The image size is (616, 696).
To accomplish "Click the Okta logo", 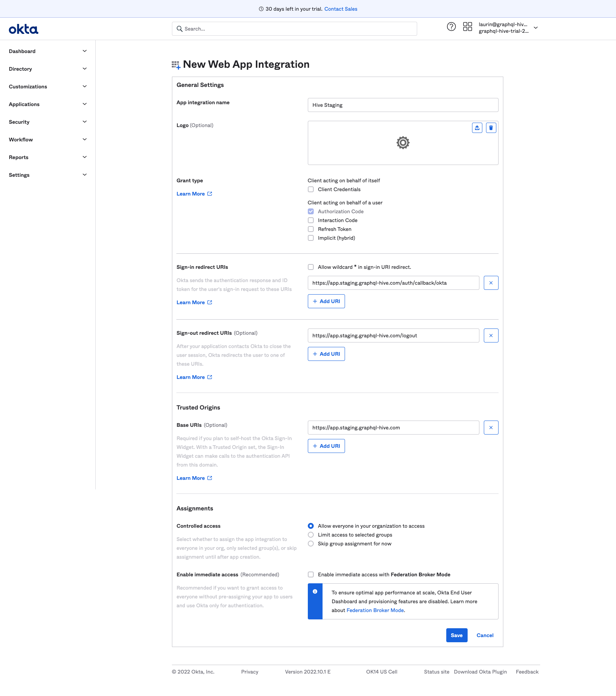I will pyautogui.click(x=23, y=29).
